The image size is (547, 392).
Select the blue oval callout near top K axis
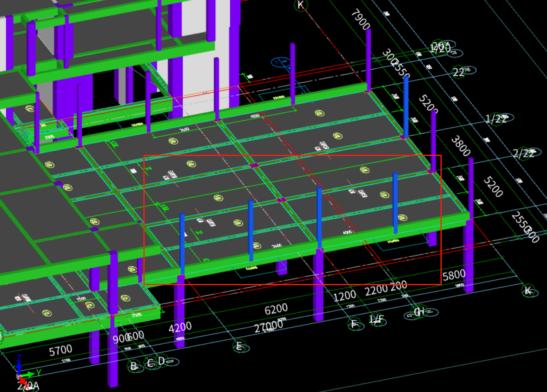click(281, 62)
